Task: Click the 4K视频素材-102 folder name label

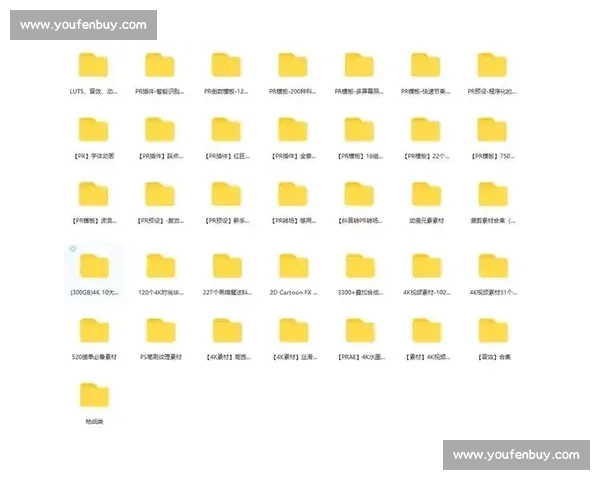Action: click(x=426, y=291)
